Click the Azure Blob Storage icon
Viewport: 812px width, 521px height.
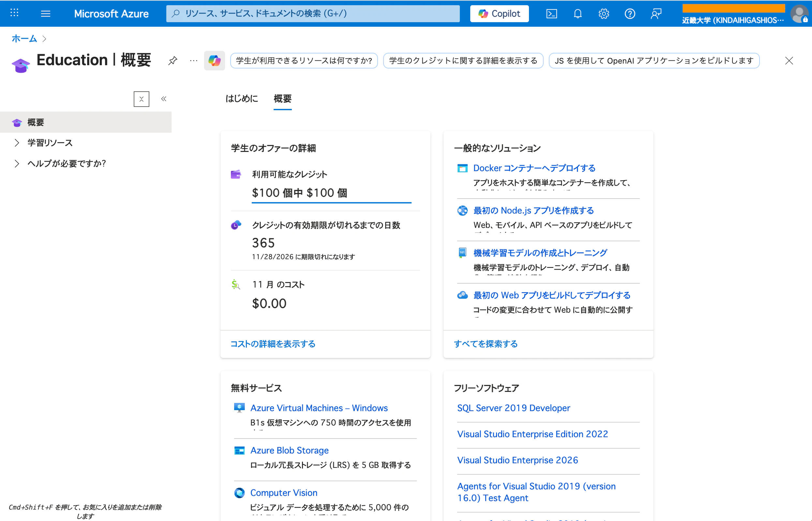[x=239, y=450]
